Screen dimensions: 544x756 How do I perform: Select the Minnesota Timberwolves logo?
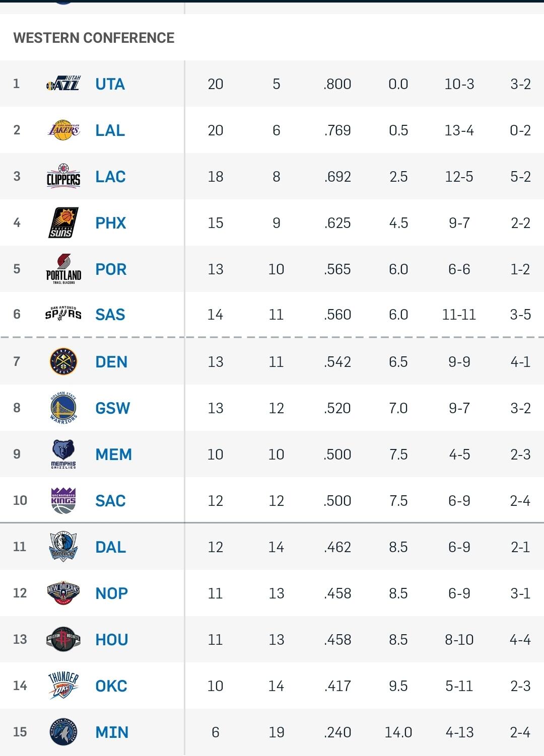coord(63,732)
